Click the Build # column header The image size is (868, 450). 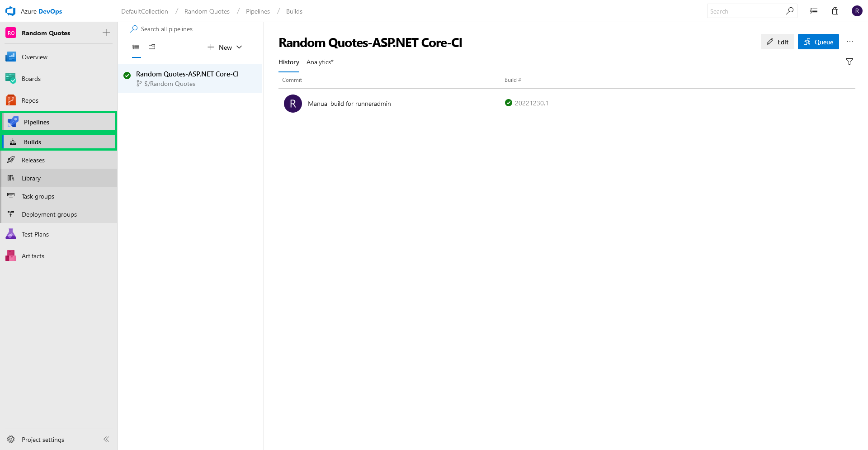coord(513,80)
